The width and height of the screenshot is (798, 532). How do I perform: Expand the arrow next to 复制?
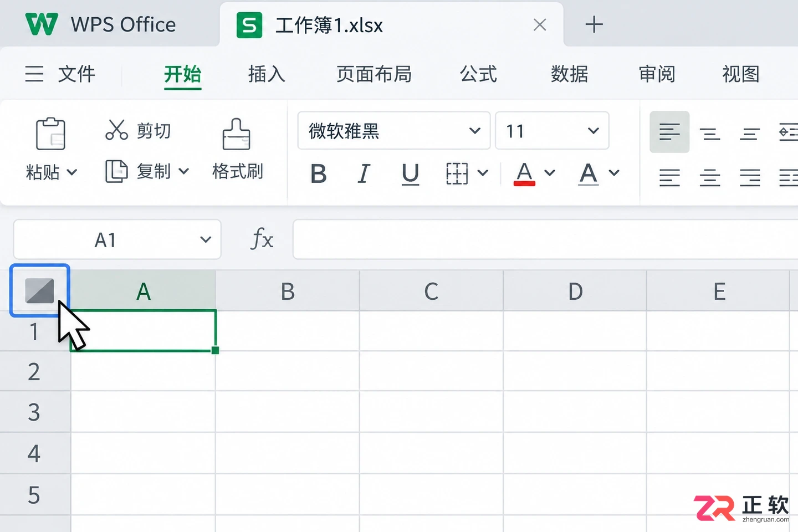coord(184,171)
